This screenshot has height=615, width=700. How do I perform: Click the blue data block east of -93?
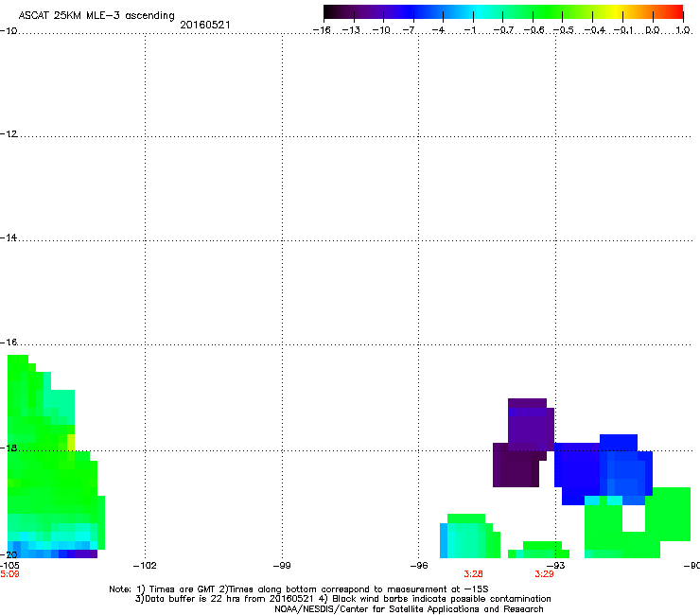click(603, 469)
